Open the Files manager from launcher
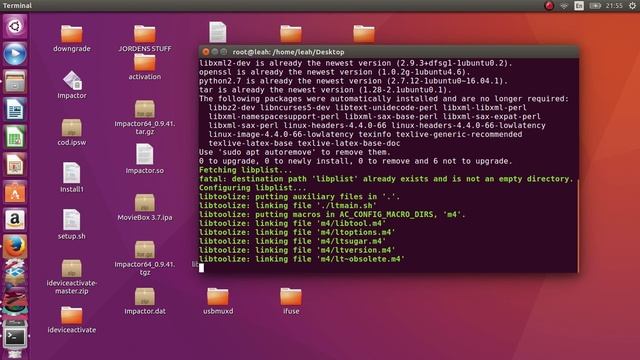This screenshot has height=360, width=640. (15, 81)
